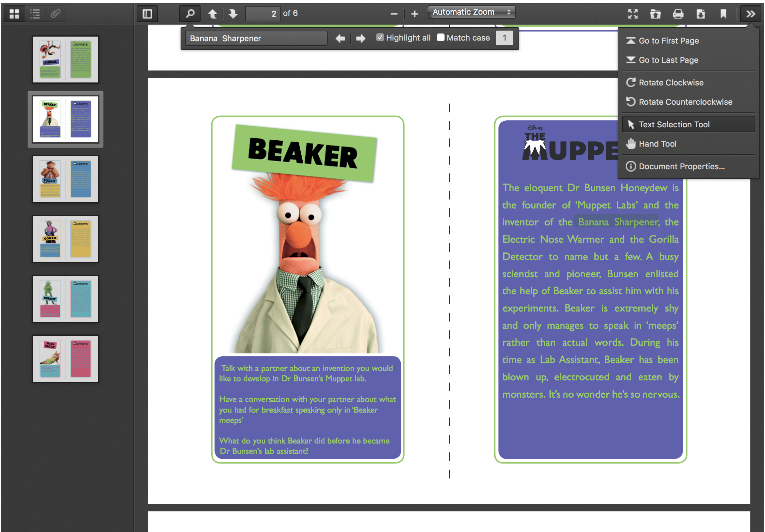This screenshot has height=532, width=765.
Task: Collapse the secondary tools menu chevron
Action: [750, 14]
